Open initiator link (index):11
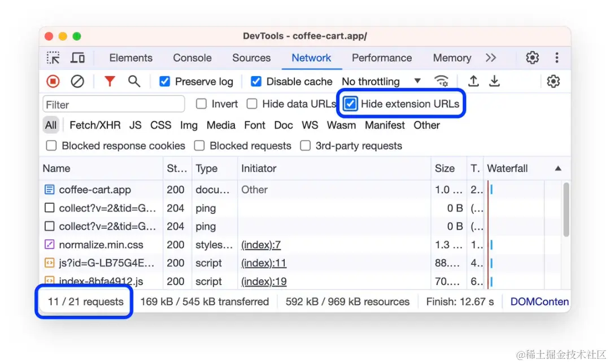Image resolution: width=610 pixels, height=364 pixels. click(x=263, y=263)
